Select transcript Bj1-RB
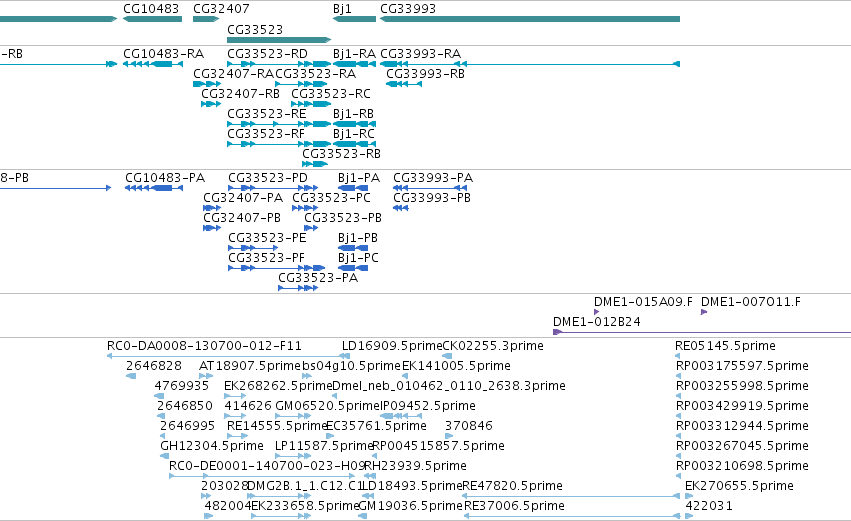This screenshot has width=851, height=521. [354, 124]
